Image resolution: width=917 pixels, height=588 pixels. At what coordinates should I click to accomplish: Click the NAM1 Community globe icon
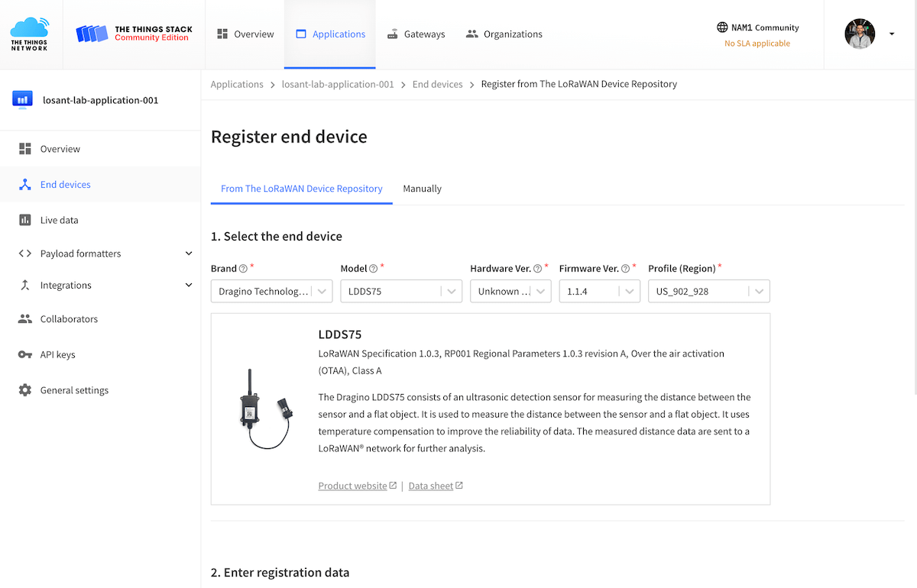click(x=722, y=27)
